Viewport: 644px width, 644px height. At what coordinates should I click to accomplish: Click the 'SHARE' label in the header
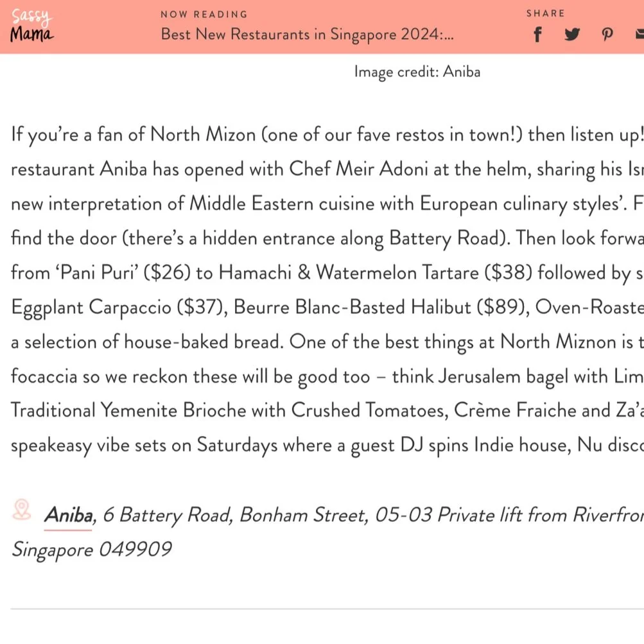(545, 13)
